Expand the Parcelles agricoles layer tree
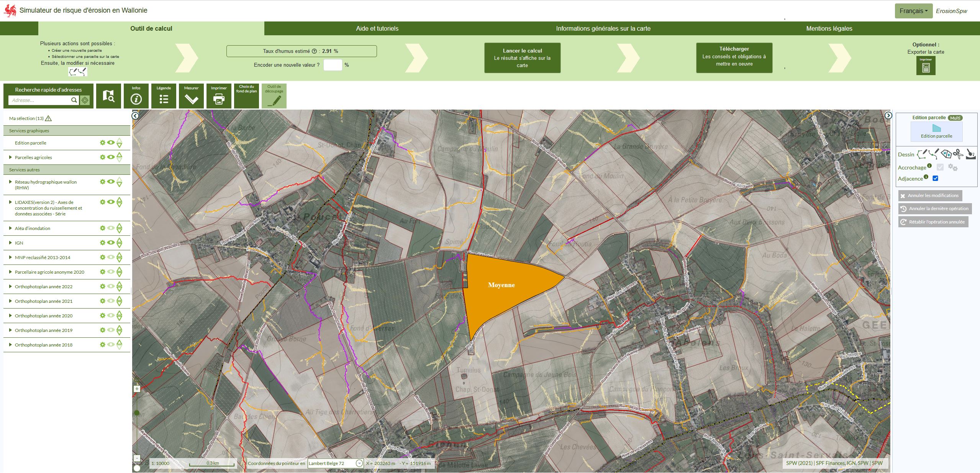Viewport: 980px width, 473px height. [10, 157]
